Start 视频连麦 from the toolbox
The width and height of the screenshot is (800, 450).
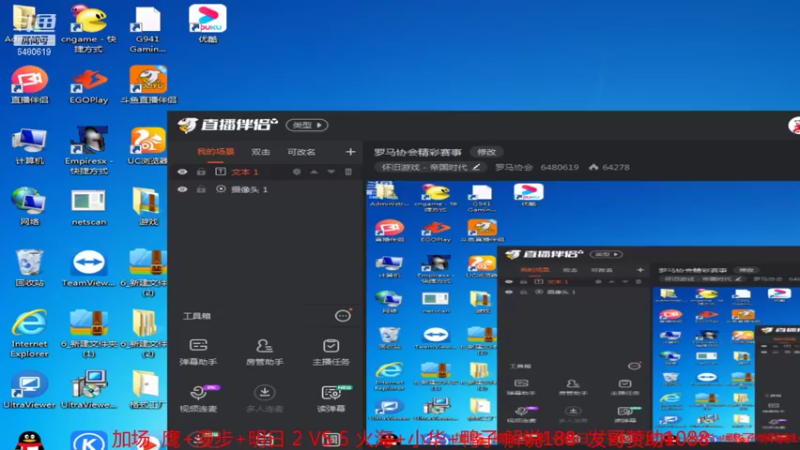(198, 398)
